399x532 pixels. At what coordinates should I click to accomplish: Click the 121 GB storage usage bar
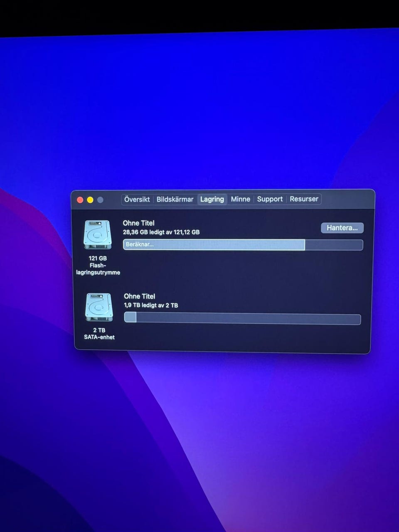click(x=243, y=245)
